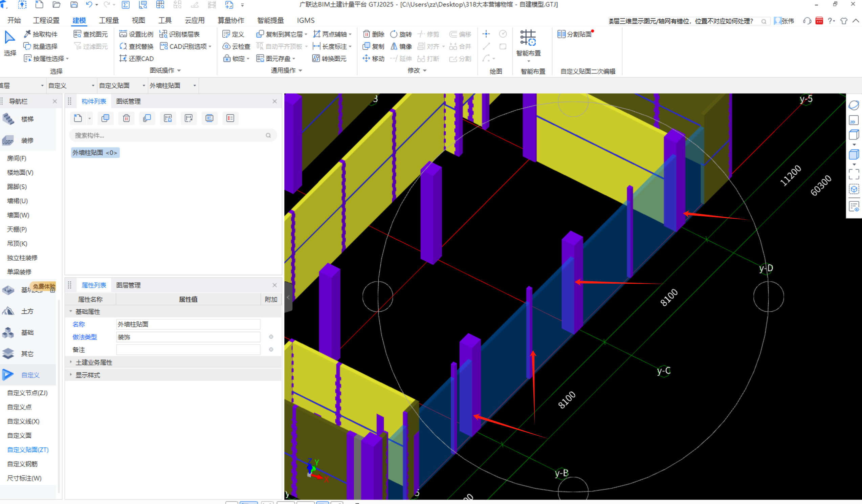
Task: Click 移动 move tool
Action: coord(374,59)
